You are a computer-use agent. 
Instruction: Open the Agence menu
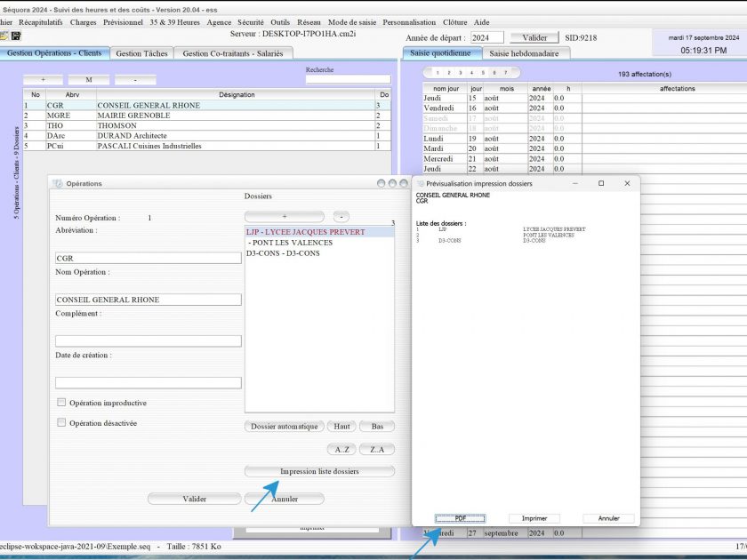pyautogui.click(x=219, y=22)
